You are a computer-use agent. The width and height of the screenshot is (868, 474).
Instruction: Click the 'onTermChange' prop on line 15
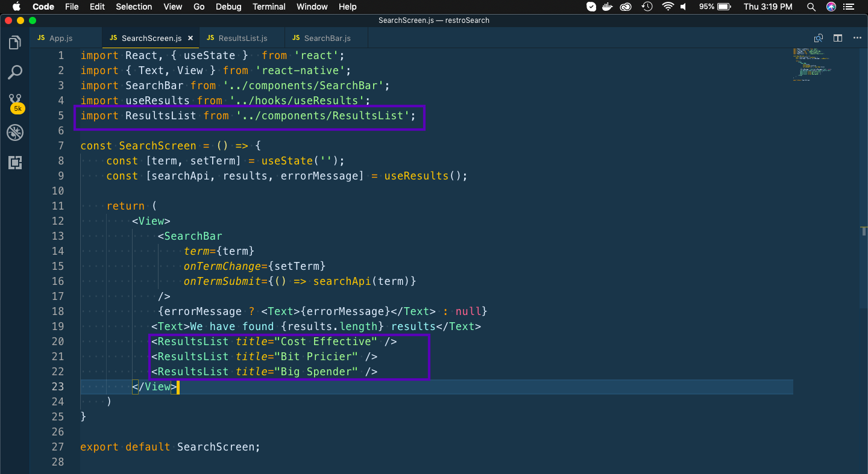(x=222, y=266)
